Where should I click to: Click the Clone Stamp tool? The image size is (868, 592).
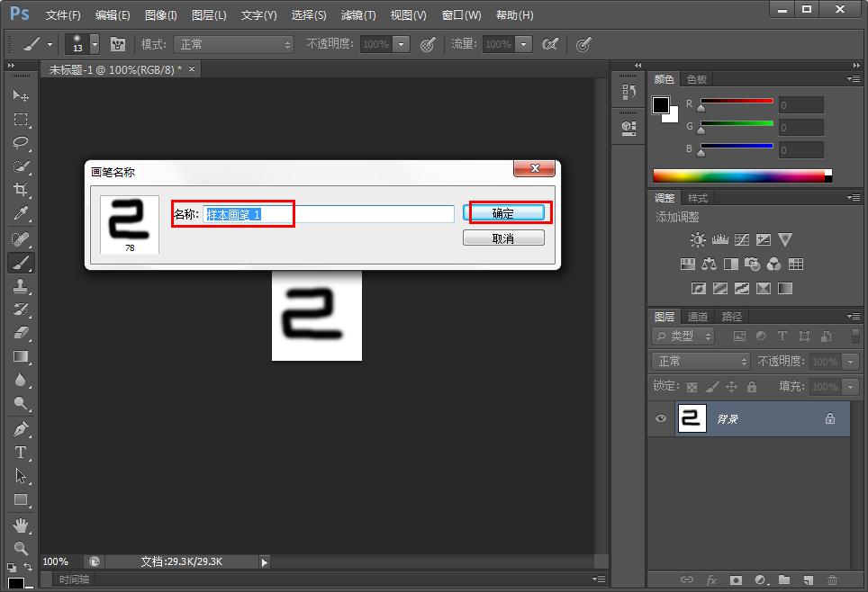[x=20, y=286]
